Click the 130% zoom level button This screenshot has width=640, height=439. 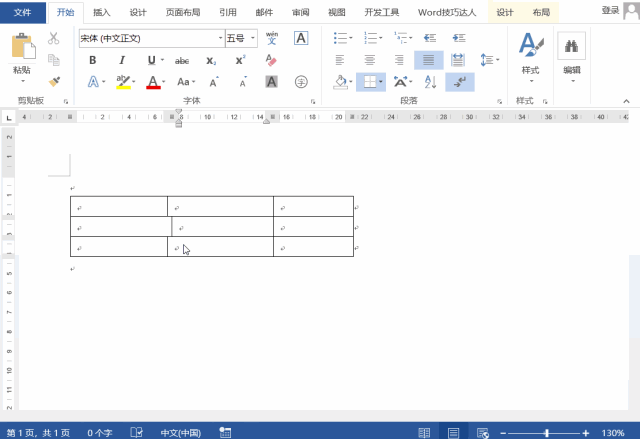(x=613, y=433)
